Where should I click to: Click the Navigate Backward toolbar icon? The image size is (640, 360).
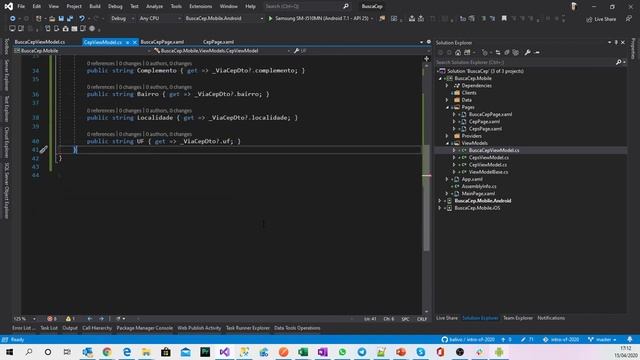13,18
